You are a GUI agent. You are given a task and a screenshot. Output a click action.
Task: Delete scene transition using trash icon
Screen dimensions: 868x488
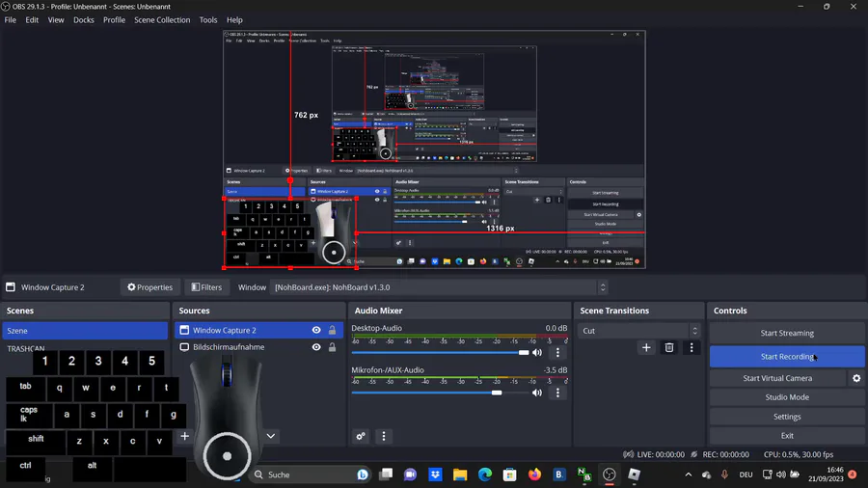[668, 347]
